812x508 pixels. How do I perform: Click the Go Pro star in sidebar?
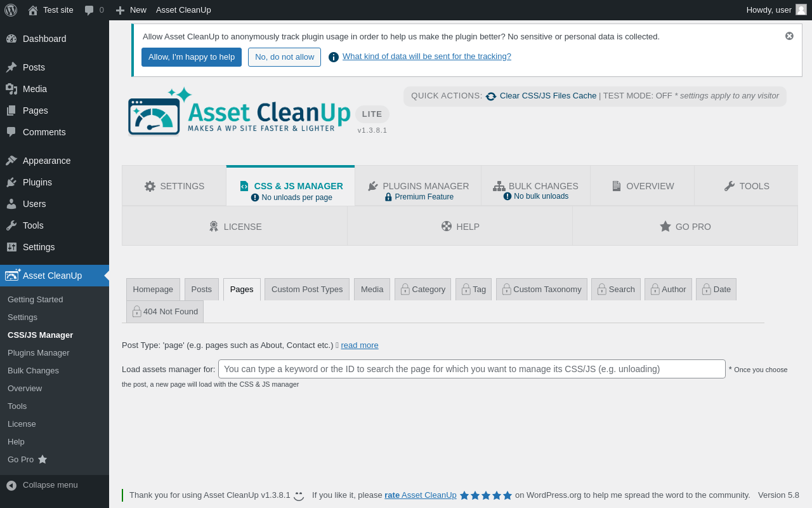pyautogui.click(x=43, y=459)
